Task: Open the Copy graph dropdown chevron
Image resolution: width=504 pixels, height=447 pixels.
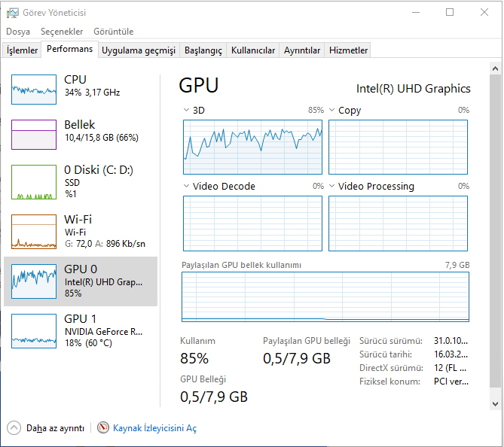Action: coord(332,111)
